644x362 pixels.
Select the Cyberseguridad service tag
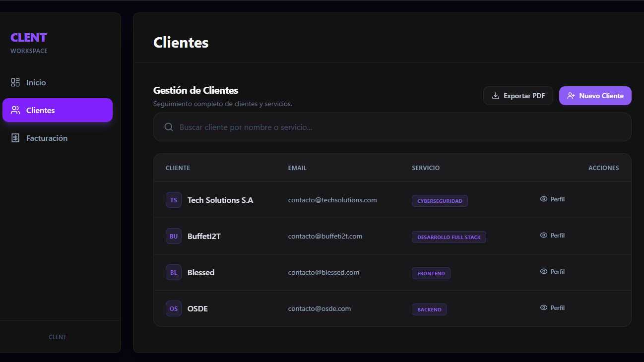[440, 201]
